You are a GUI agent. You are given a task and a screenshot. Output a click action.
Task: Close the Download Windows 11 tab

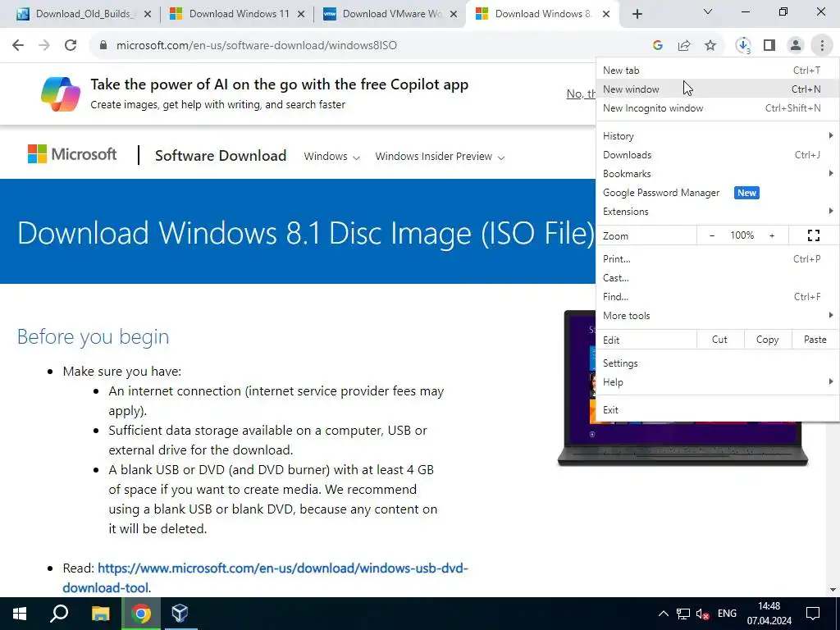(301, 14)
